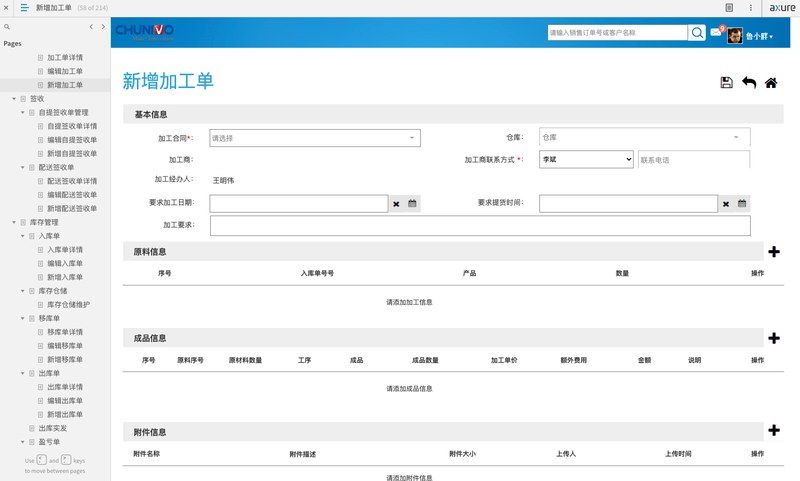Screen dimensions: 800x481
Task: Click the 加工单价 column header
Action: 504,360
